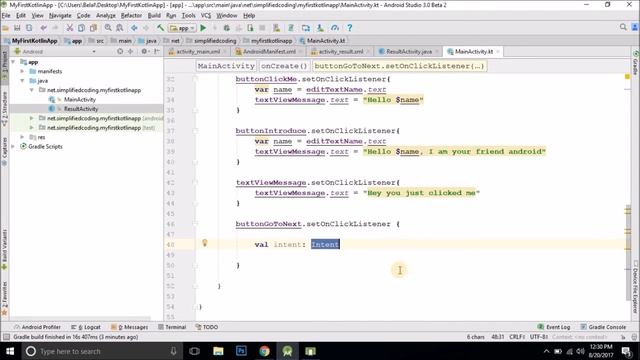Open Photoshop from the taskbar
Screen dimensions: 640x360
(x=241, y=351)
